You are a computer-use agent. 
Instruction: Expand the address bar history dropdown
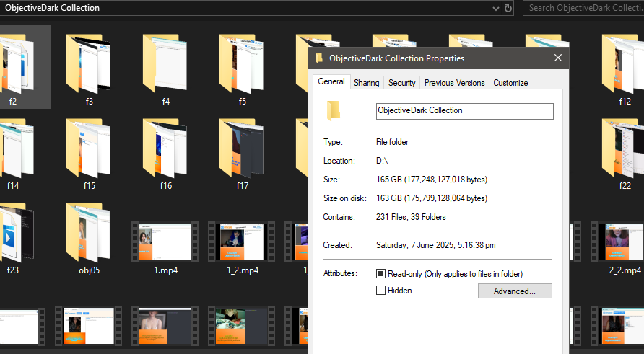[x=496, y=8]
